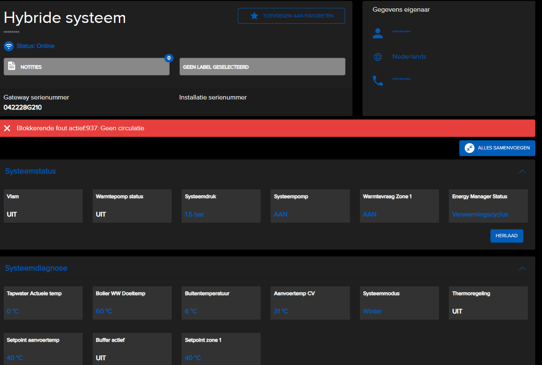Click the Systeemdruk 1.5 bar value
542x365 pixels.
(x=194, y=215)
